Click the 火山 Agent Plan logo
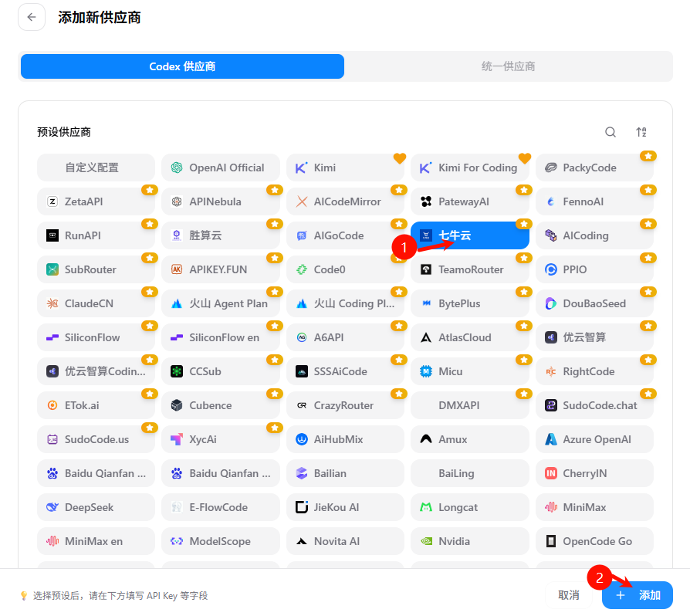 pyautogui.click(x=177, y=303)
